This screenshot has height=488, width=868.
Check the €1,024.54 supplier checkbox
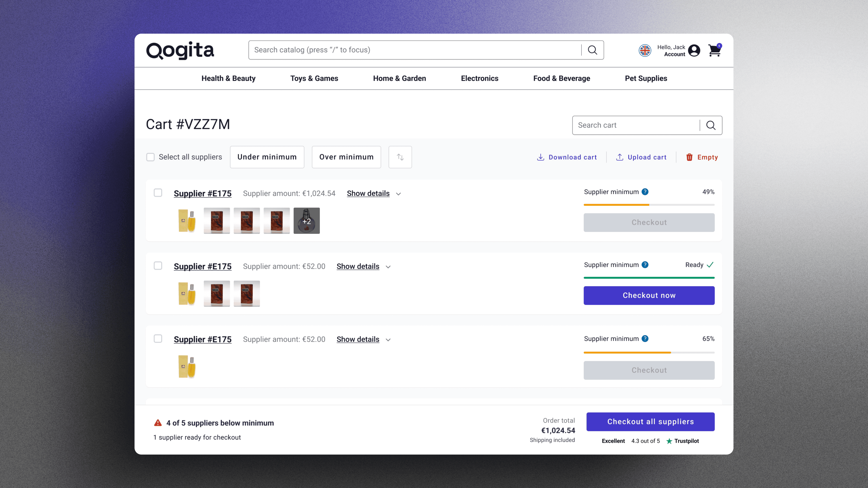pyautogui.click(x=158, y=193)
